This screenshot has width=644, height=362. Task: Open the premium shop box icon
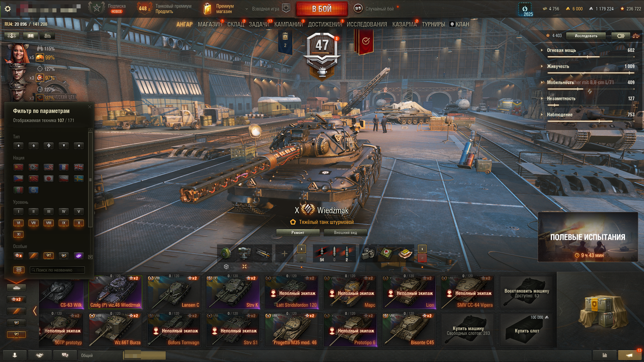click(x=207, y=9)
